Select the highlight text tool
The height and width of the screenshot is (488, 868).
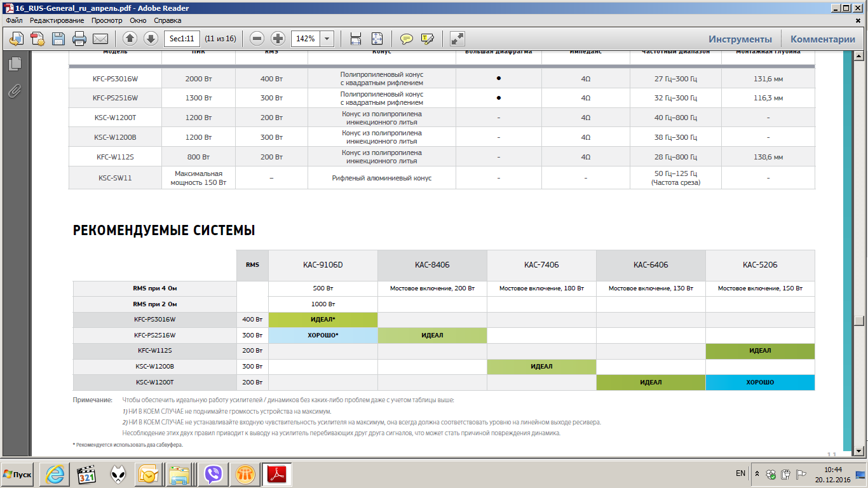point(427,39)
